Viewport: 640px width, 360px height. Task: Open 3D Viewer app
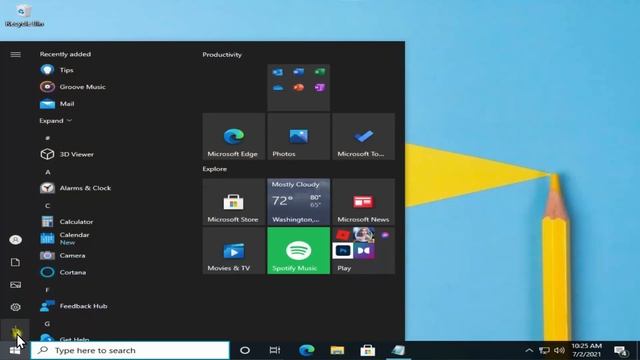pos(67,154)
